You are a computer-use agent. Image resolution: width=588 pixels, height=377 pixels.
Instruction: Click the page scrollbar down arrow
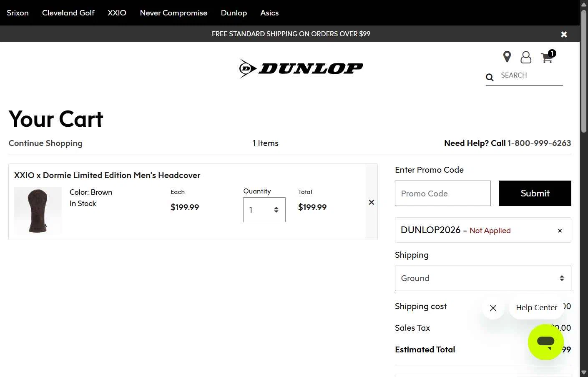click(584, 373)
